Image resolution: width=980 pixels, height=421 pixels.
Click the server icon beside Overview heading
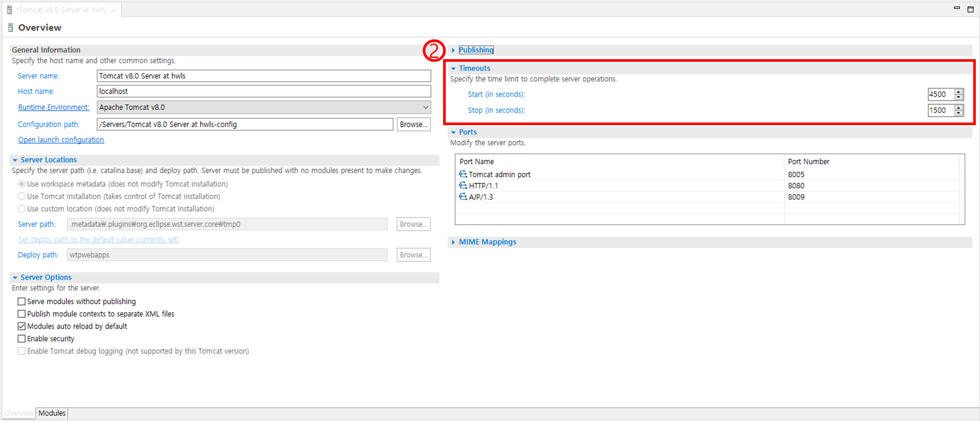click(10, 28)
